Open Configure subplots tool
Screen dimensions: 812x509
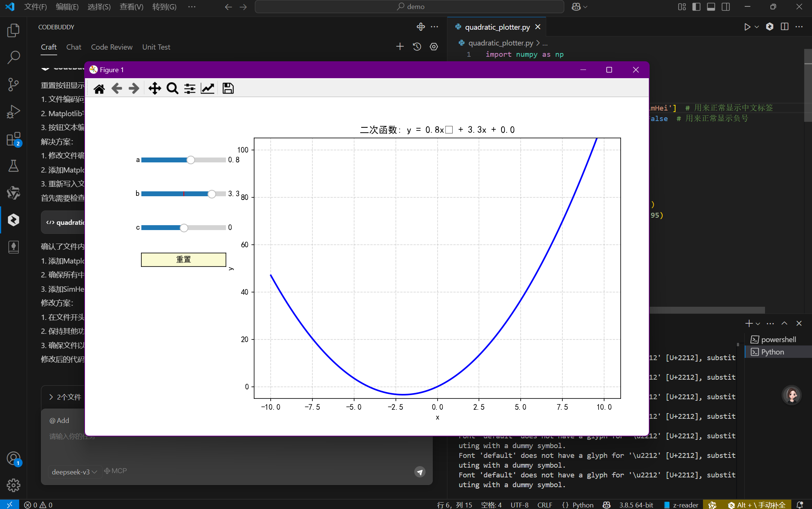[x=189, y=89]
